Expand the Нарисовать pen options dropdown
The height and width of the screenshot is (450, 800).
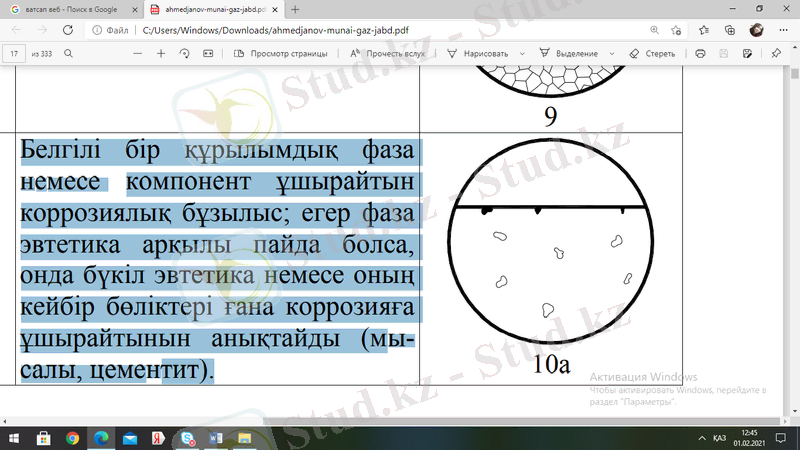point(522,54)
